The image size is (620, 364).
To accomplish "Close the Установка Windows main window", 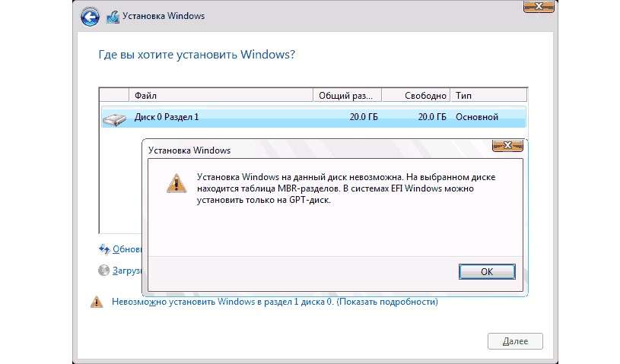I will pyautogui.click(x=539, y=6).
